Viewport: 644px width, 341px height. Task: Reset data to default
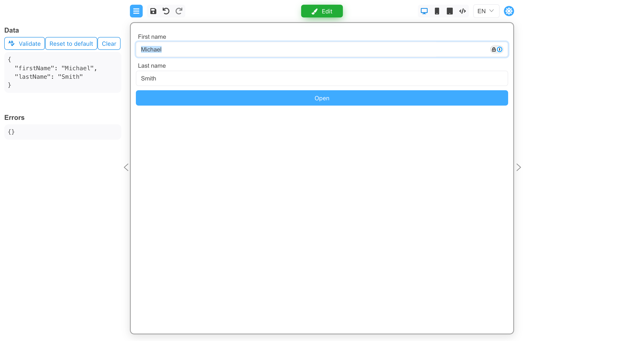click(x=71, y=43)
